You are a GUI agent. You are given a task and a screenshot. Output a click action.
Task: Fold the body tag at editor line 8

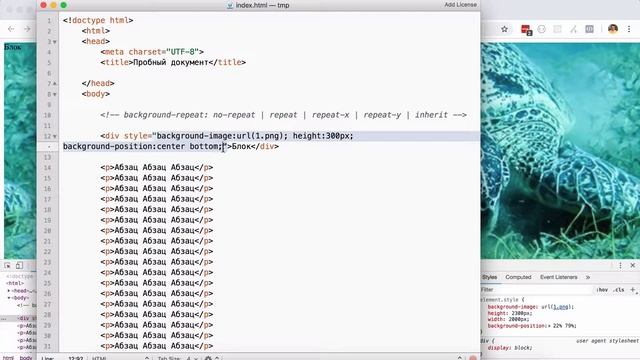(x=55, y=94)
